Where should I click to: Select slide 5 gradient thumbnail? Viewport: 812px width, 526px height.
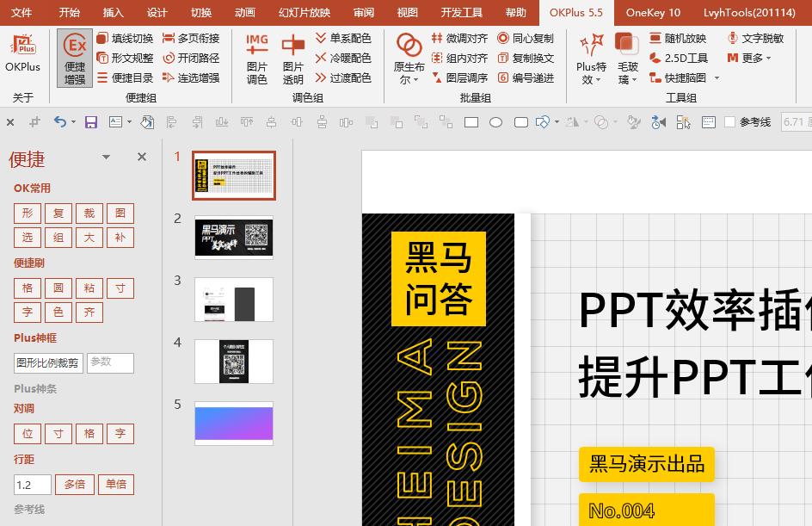pyautogui.click(x=233, y=423)
